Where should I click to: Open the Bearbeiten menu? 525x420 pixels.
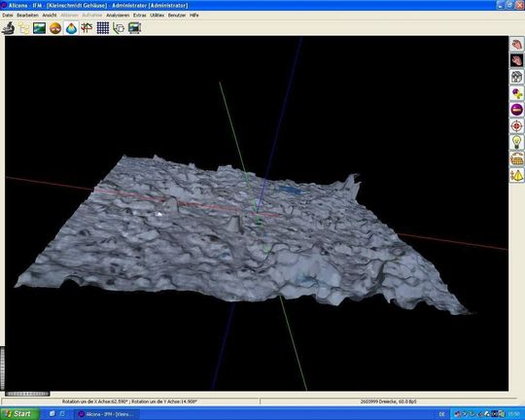click(27, 16)
